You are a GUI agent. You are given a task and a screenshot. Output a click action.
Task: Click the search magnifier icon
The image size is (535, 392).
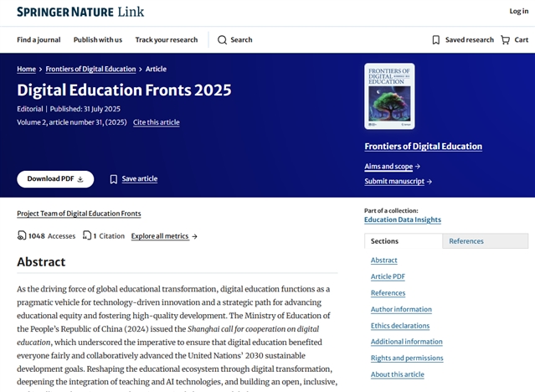222,40
